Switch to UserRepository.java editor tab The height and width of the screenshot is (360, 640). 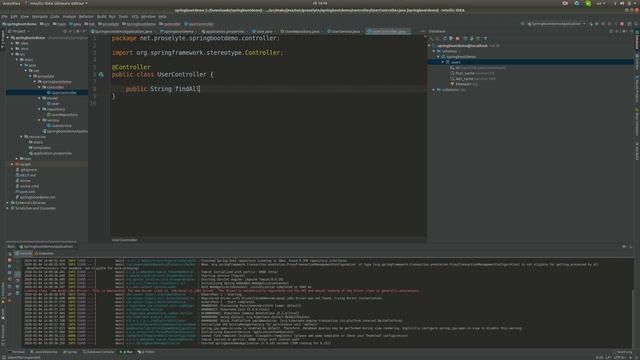[300, 31]
